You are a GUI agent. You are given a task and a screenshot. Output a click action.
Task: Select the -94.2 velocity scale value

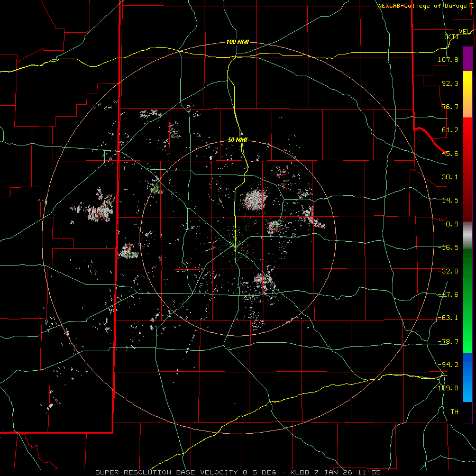click(448, 364)
